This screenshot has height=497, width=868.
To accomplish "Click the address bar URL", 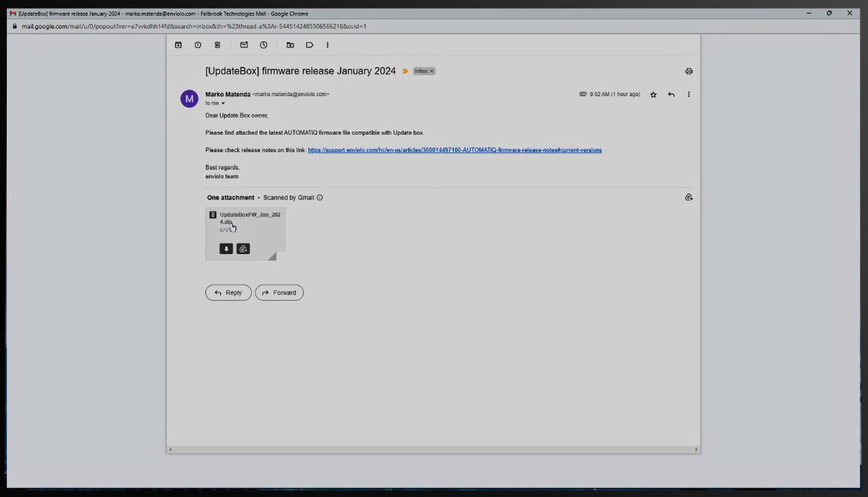I will click(194, 26).
